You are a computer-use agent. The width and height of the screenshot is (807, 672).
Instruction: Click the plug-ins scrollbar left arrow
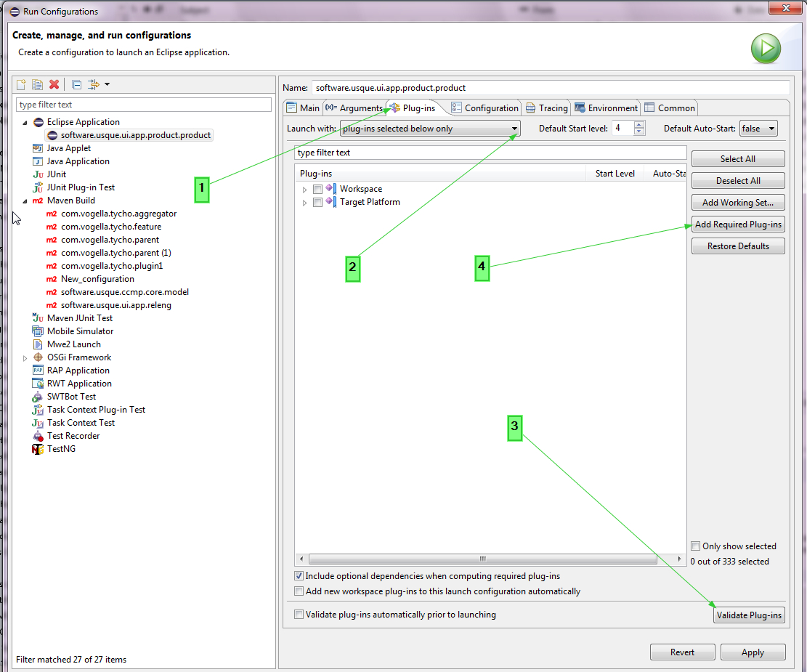coord(301,559)
